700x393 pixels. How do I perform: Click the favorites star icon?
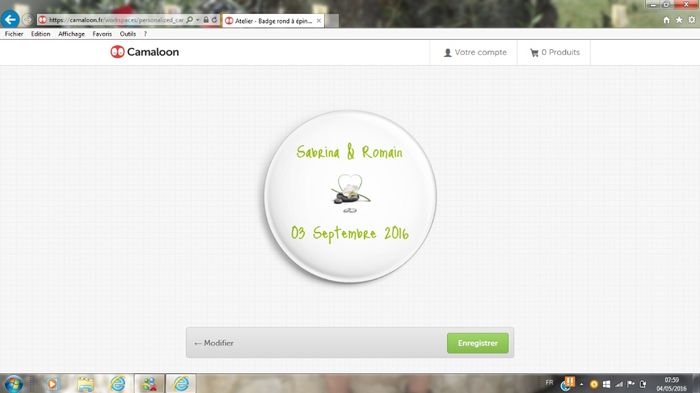tap(679, 20)
